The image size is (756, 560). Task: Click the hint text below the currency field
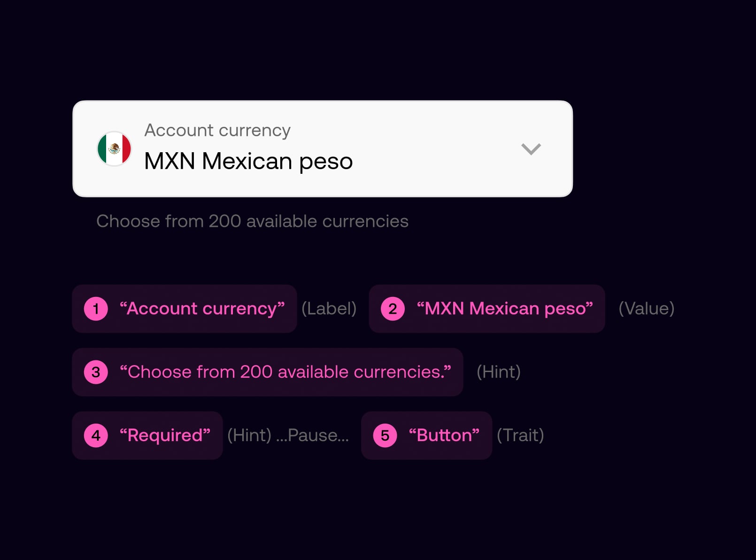(x=252, y=221)
